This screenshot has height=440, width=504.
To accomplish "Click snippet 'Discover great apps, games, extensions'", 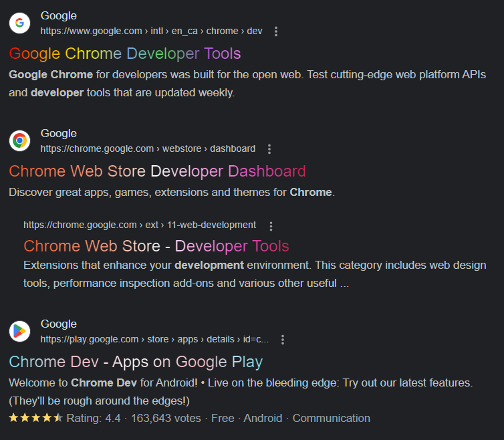I will coord(172,193).
